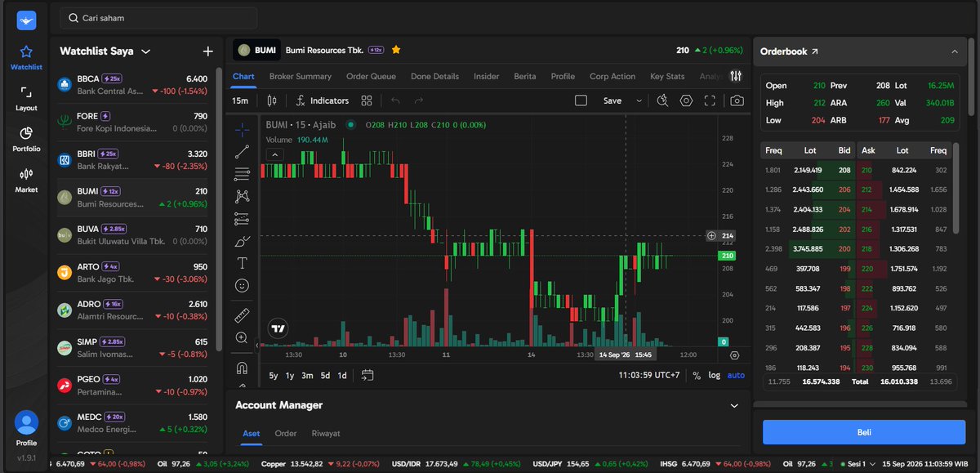Open Orderbook in pop-out arrow link

click(x=814, y=51)
